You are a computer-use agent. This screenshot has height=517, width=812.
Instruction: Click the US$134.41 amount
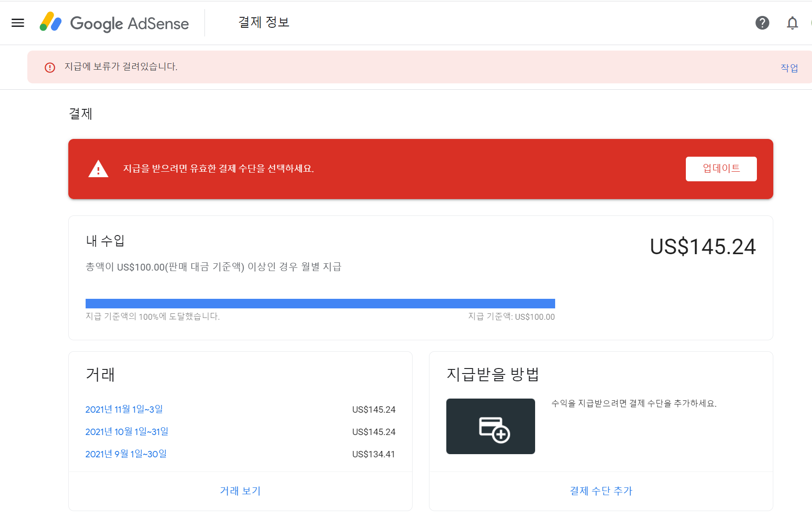pos(373,454)
